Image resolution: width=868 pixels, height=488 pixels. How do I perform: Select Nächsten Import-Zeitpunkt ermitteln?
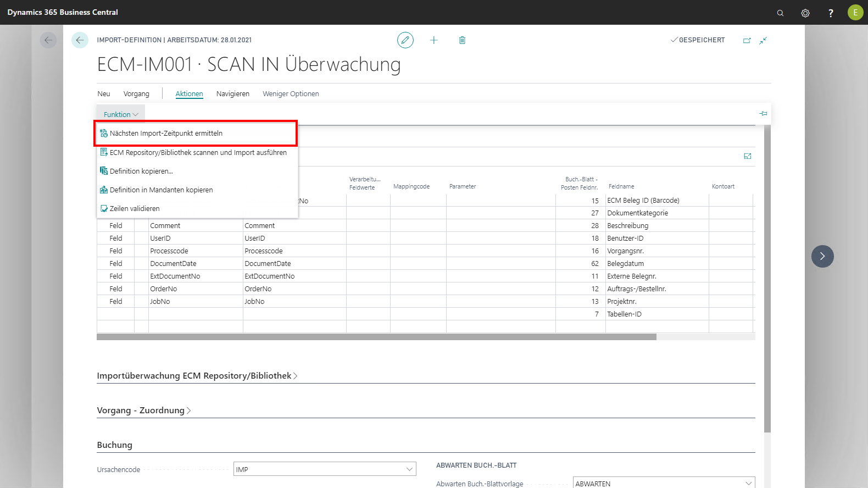166,134
